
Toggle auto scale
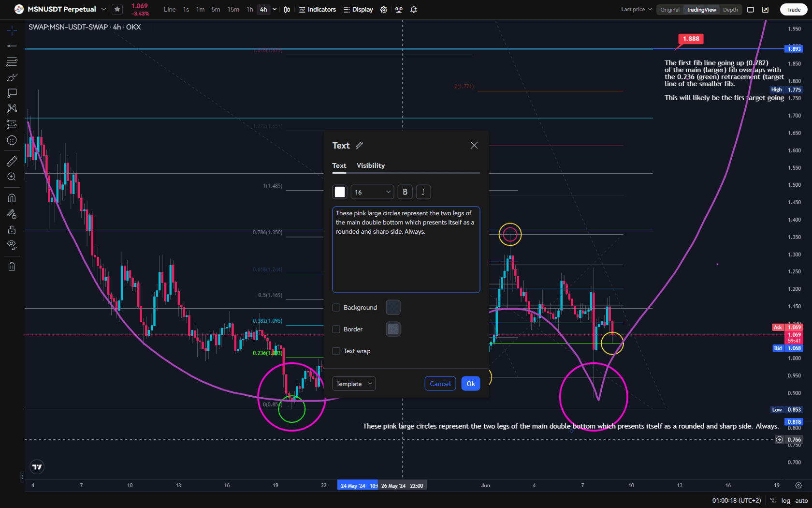801,501
